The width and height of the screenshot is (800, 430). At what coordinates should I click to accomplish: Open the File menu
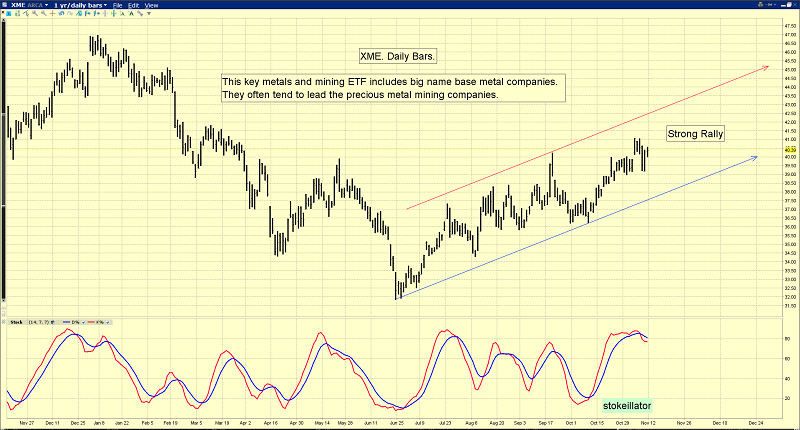coord(117,5)
